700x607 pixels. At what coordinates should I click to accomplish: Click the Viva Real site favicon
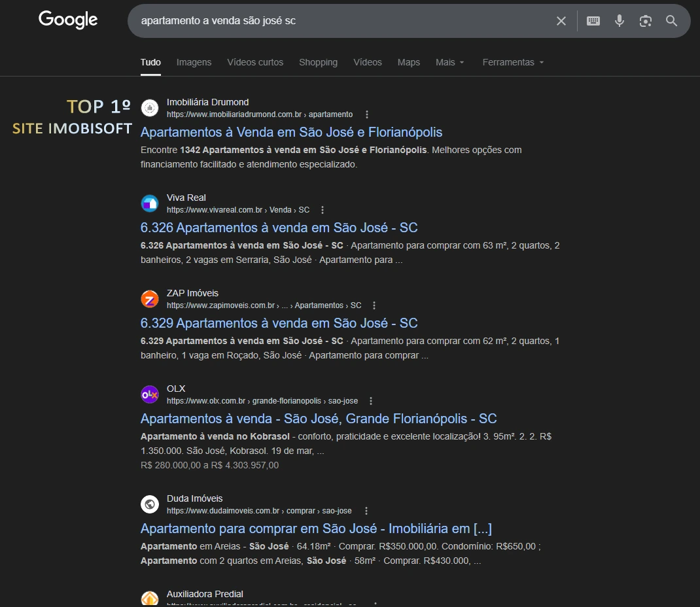click(x=149, y=203)
